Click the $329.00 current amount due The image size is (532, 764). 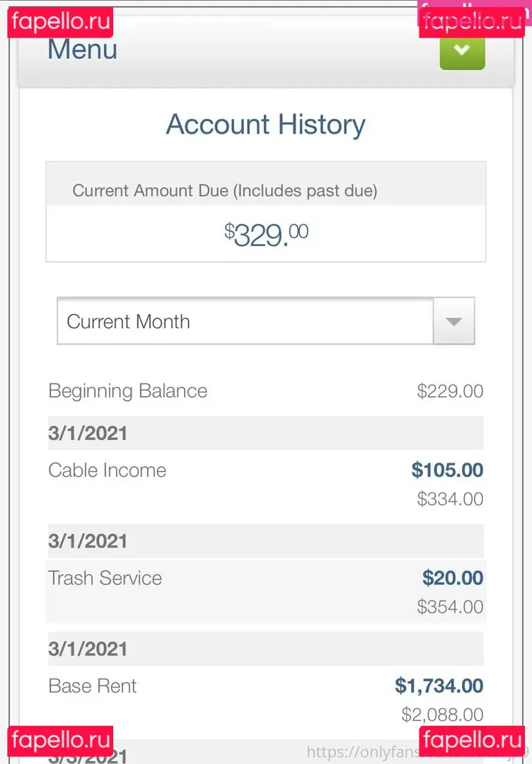point(266,234)
